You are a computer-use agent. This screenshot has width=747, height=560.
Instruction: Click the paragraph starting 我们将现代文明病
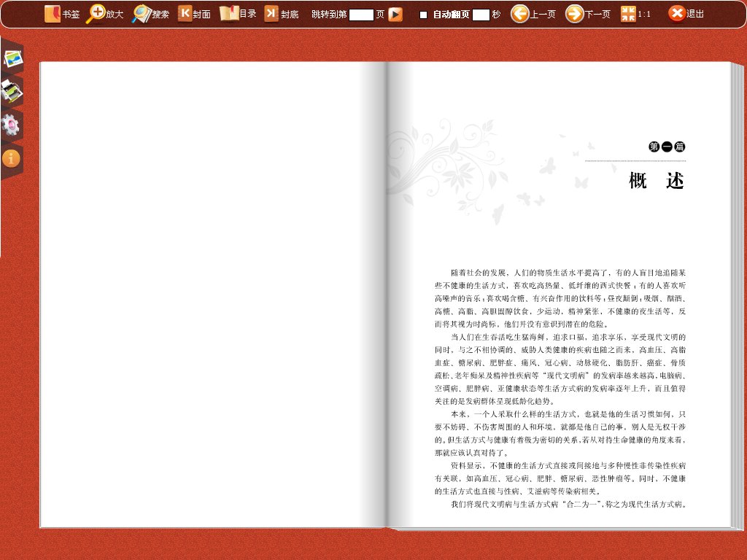tap(568, 504)
